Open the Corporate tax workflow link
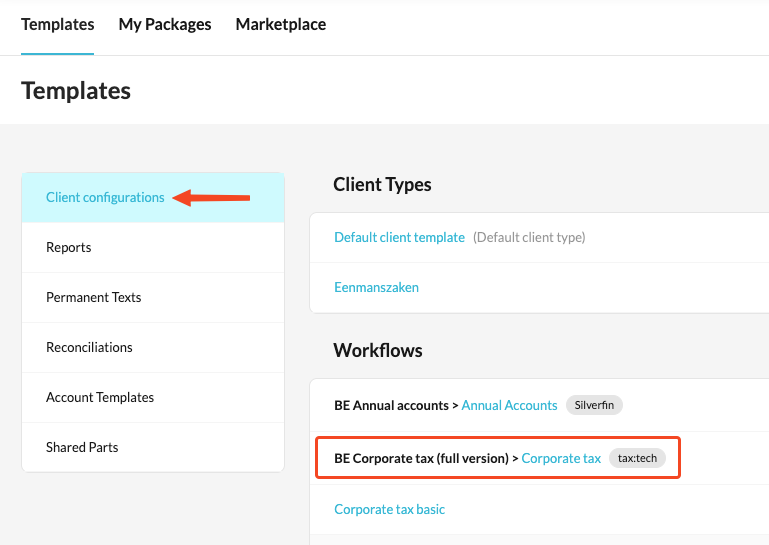769x545 pixels. pyautogui.click(x=561, y=458)
